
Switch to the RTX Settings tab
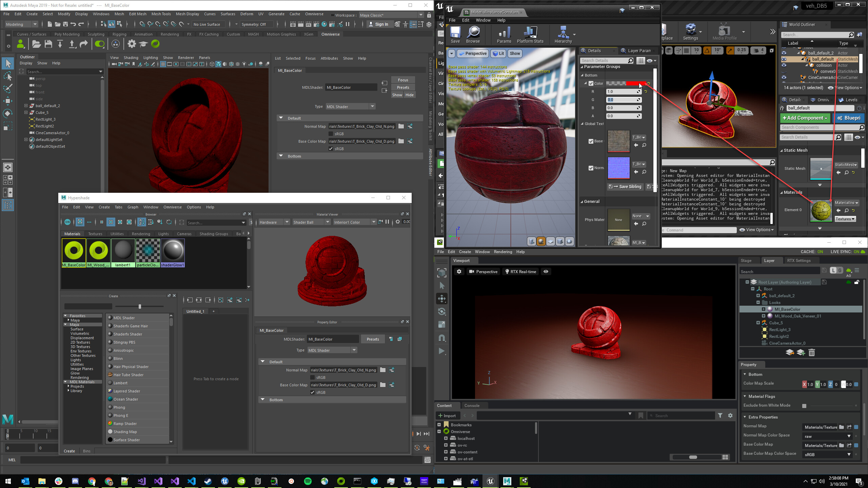click(798, 260)
